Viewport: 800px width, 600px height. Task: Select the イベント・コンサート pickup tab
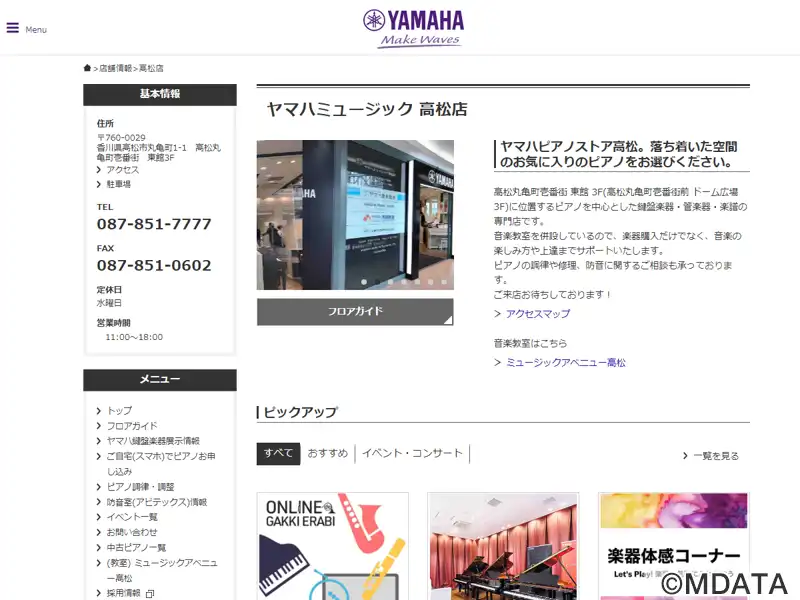click(412, 454)
